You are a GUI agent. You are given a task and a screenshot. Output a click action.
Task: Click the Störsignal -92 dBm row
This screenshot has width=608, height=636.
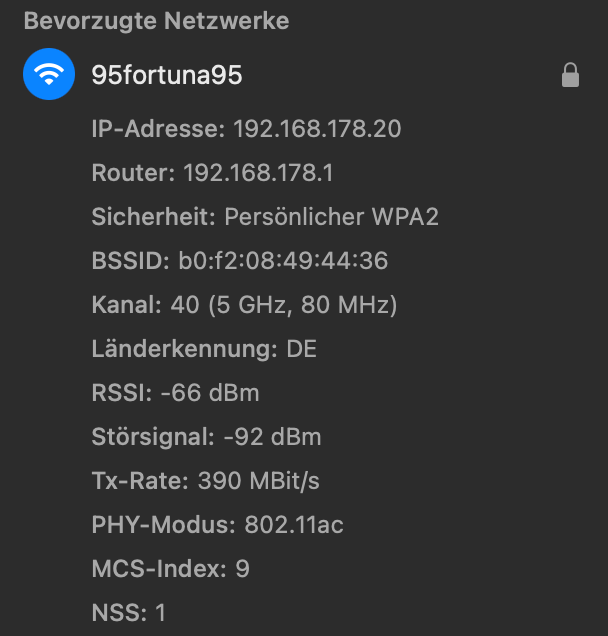206,437
